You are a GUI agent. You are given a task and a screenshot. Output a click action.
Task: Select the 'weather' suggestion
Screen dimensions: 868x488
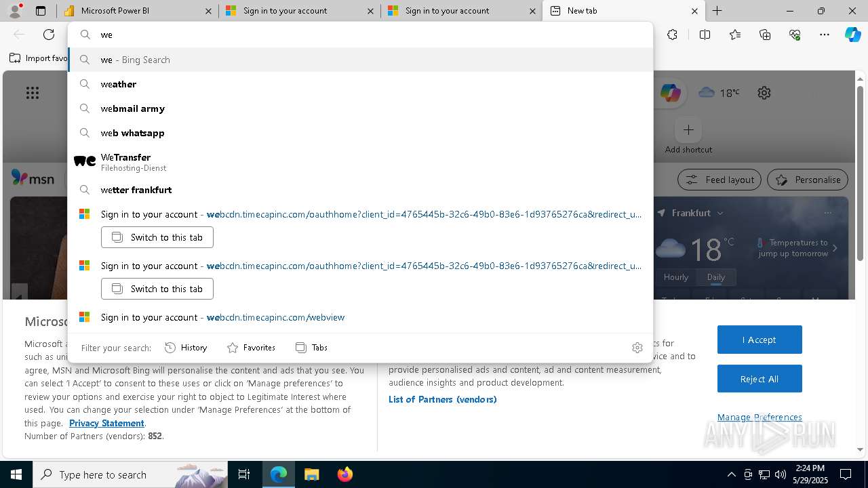tap(361, 84)
